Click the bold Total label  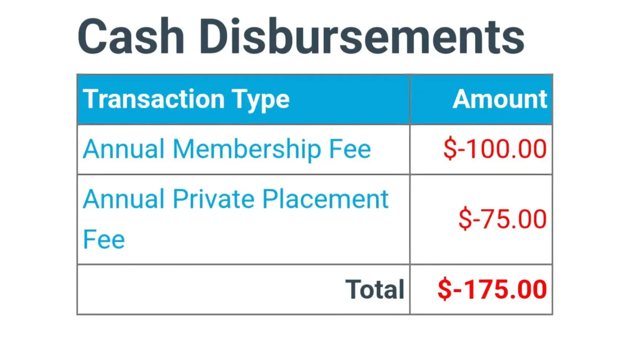pos(374,289)
